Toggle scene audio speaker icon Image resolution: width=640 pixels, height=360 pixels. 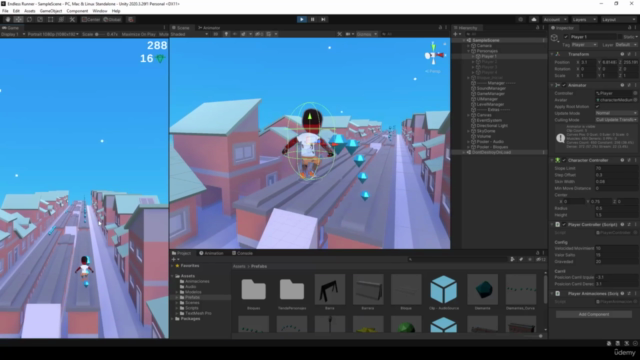coord(235,34)
